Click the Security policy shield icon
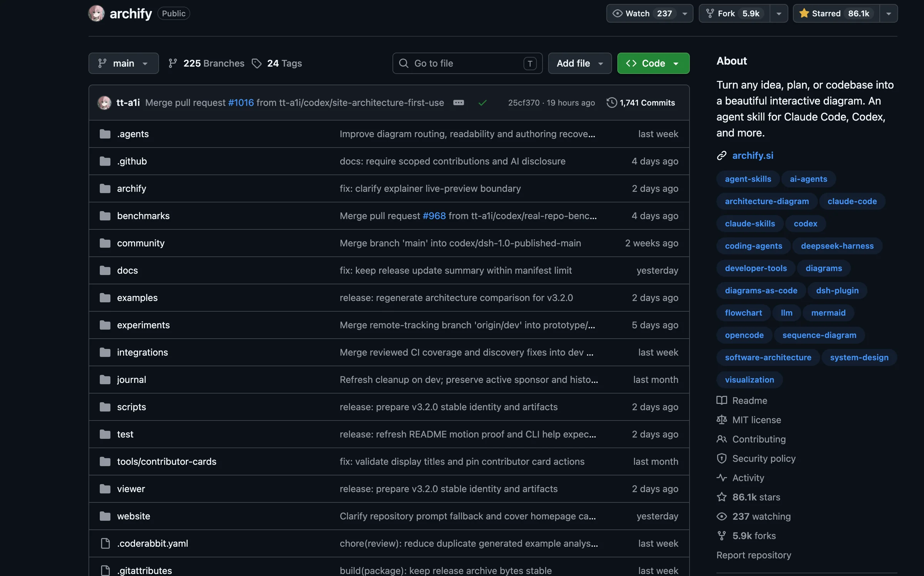This screenshot has height=576, width=924. click(x=721, y=458)
